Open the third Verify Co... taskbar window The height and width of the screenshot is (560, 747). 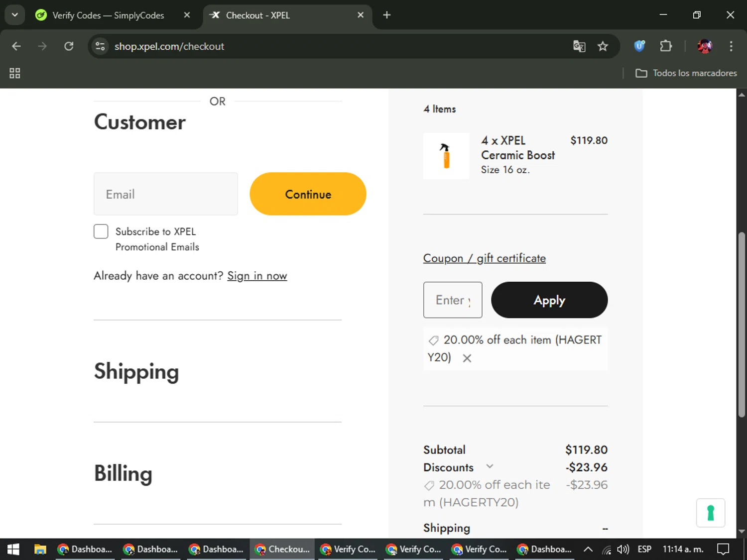[480, 549]
